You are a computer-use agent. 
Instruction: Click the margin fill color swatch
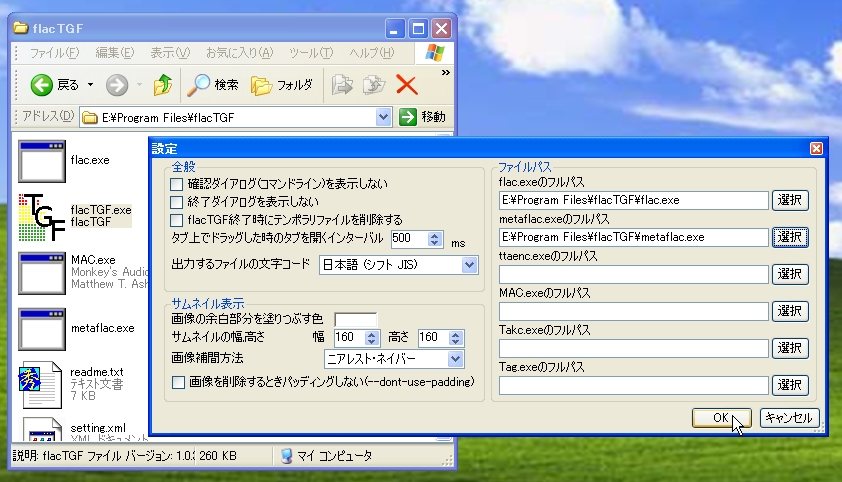point(355,319)
